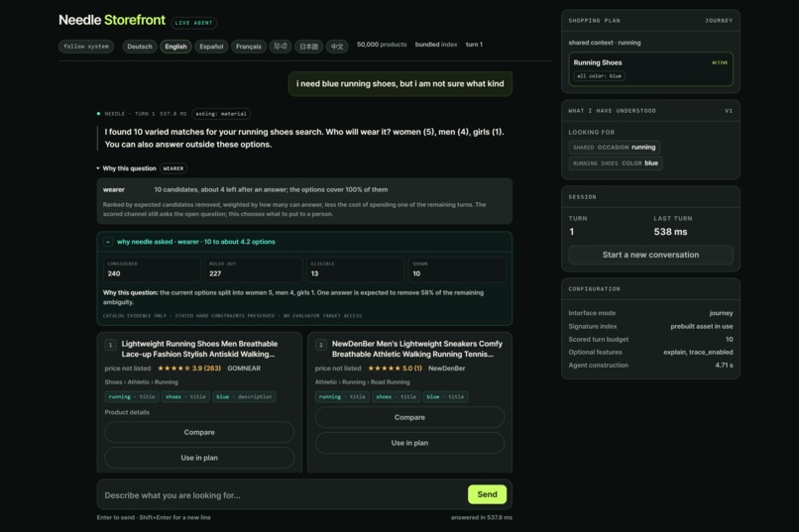Click the 'all color: blue' filter chip
799x532 pixels.
(599, 76)
